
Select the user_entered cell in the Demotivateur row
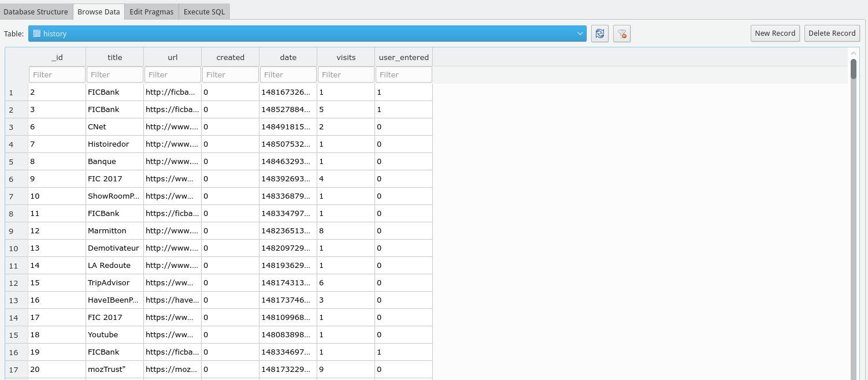404,248
